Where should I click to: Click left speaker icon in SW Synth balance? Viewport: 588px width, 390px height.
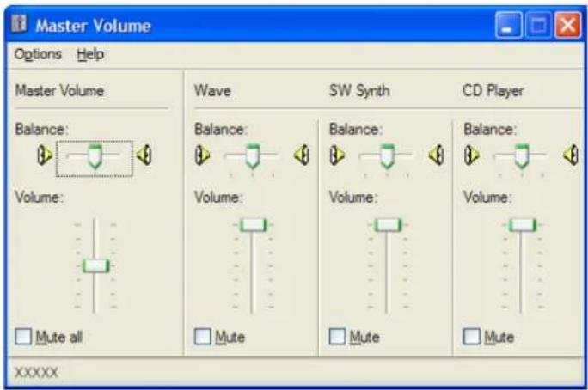337,155
